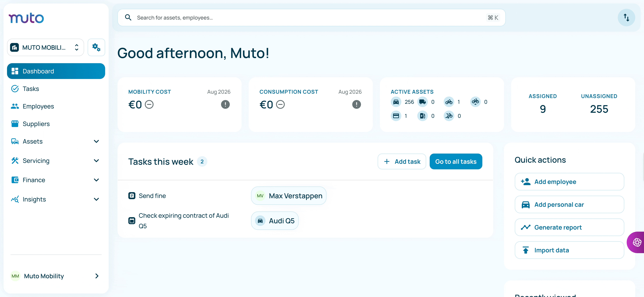
Task: Click the Consumption Cost Aug 2026 date
Action: [x=350, y=92]
